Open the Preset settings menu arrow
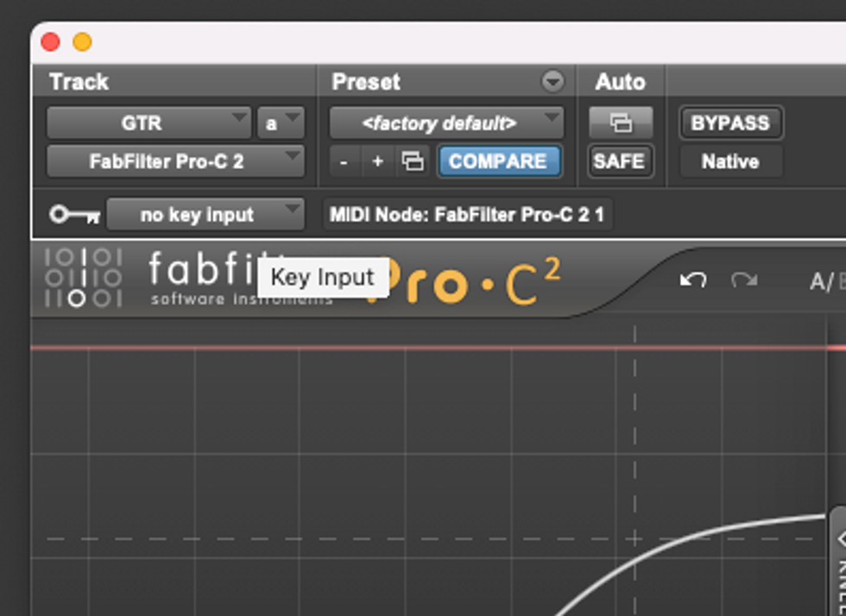The width and height of the screenshot is (846, 616). point(552,82)
